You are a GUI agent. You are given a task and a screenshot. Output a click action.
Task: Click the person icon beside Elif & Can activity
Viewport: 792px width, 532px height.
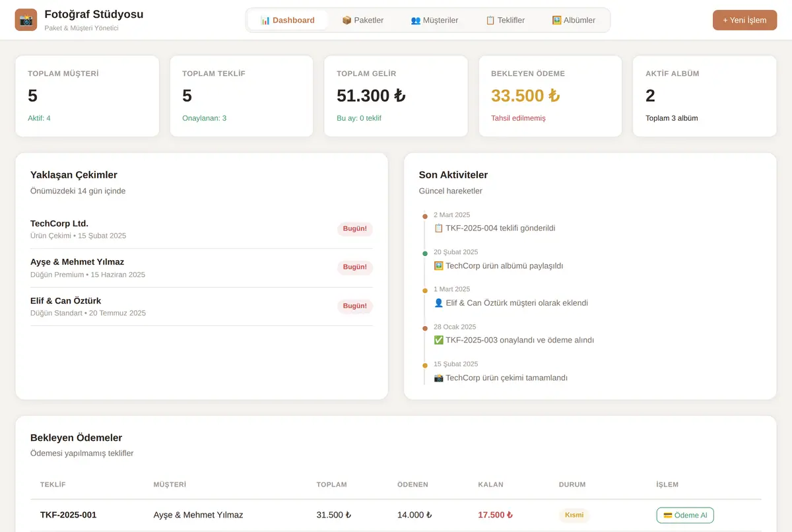pyautogui.click(x=438, y=303)
